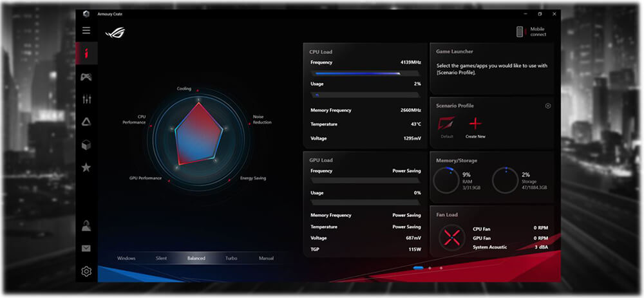The width and height of the screenshot is (644, 298).
Task: Switch to Silent operating mode
Action: 161,258
